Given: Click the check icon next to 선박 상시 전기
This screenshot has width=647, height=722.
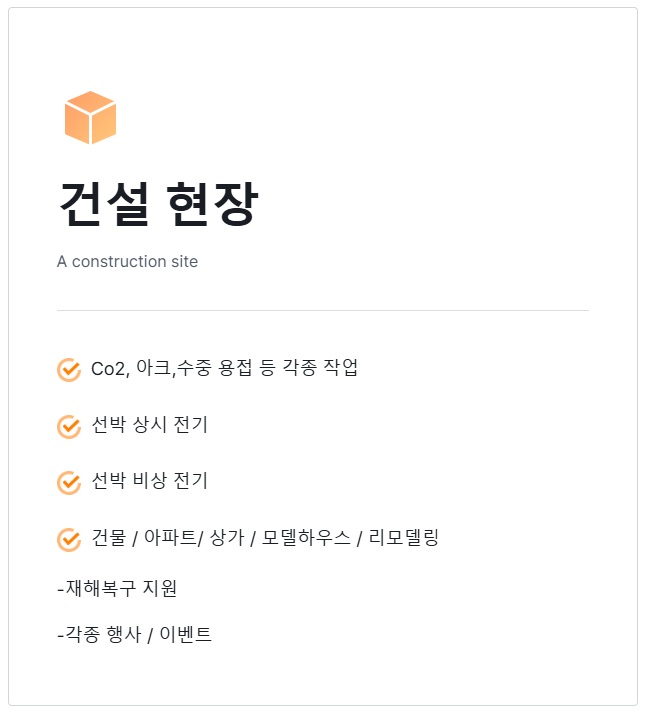Looking at the screenshot, I should point(69,427).
